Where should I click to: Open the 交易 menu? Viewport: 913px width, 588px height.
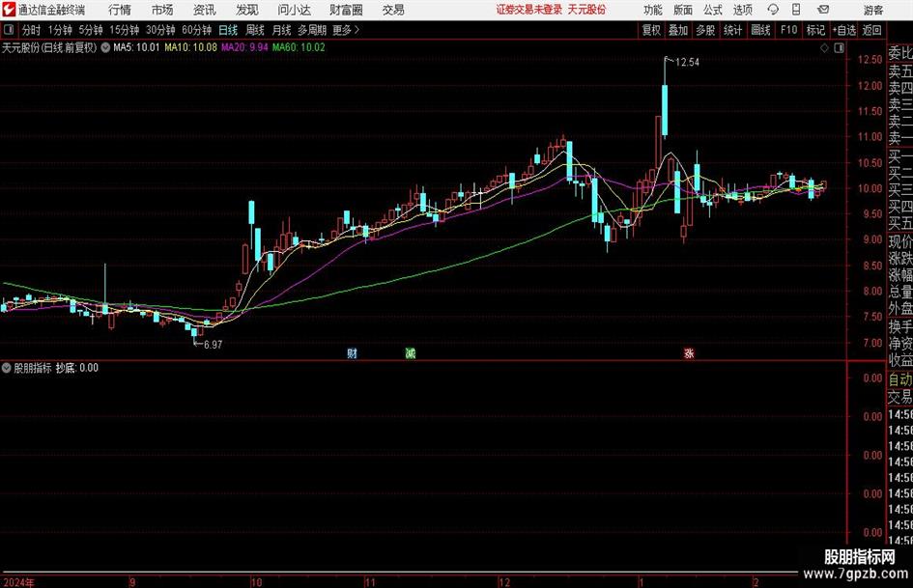coord(393,10)
